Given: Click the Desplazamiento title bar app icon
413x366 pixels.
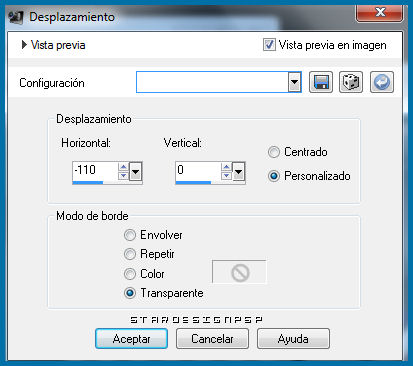Looking at the screenshot, I should [x=16, y=17].
